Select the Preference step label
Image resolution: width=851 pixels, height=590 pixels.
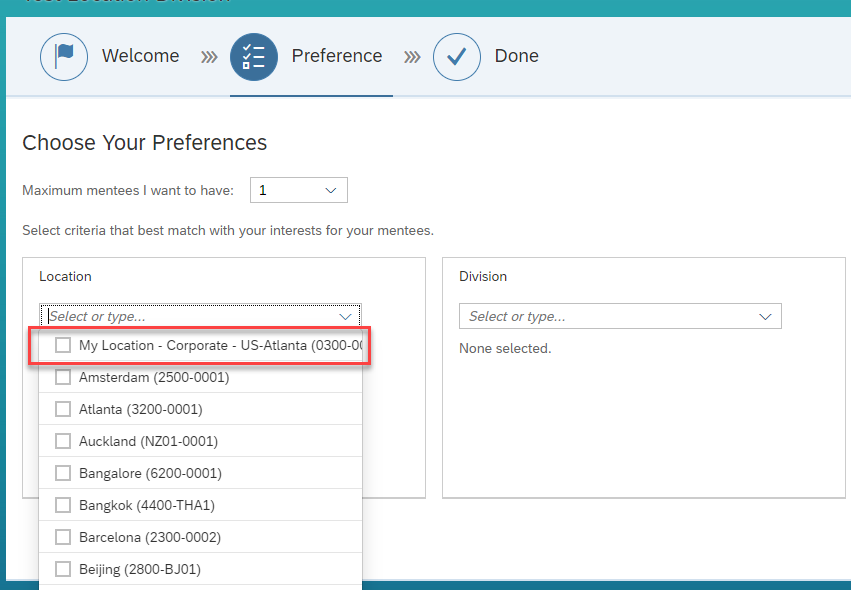[x=336, y=56]
